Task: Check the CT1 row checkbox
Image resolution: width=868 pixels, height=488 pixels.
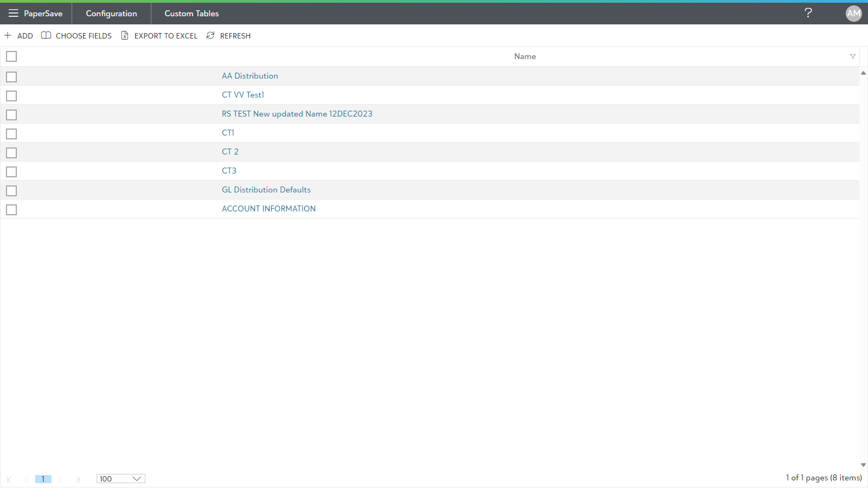Action: (x=11, y=134)
